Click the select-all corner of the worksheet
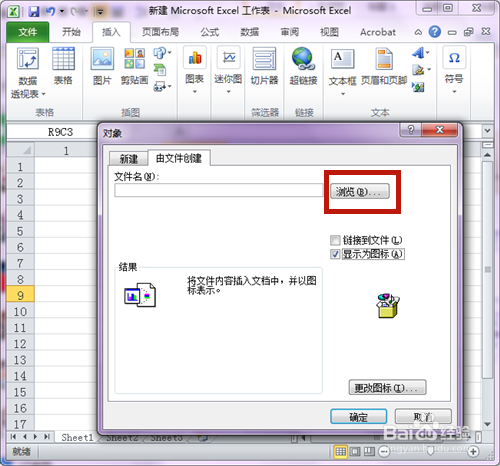500x466 pixels. pos(20,150)
